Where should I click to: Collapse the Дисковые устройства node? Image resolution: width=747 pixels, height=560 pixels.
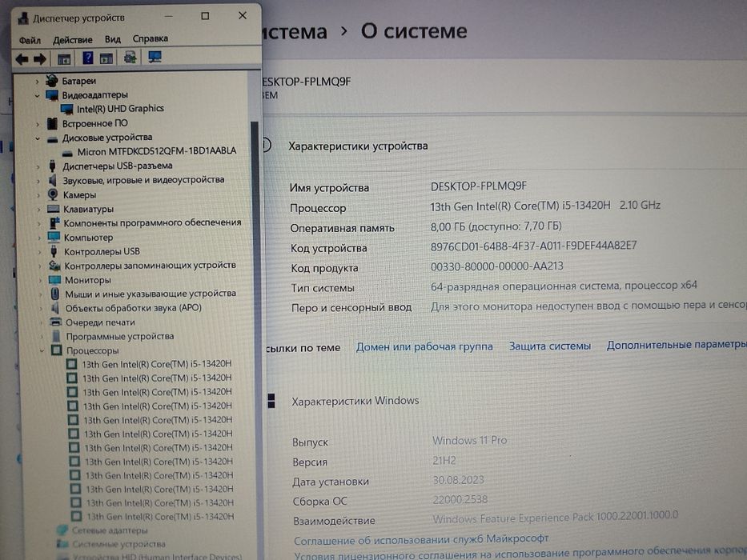coord(38,138)
